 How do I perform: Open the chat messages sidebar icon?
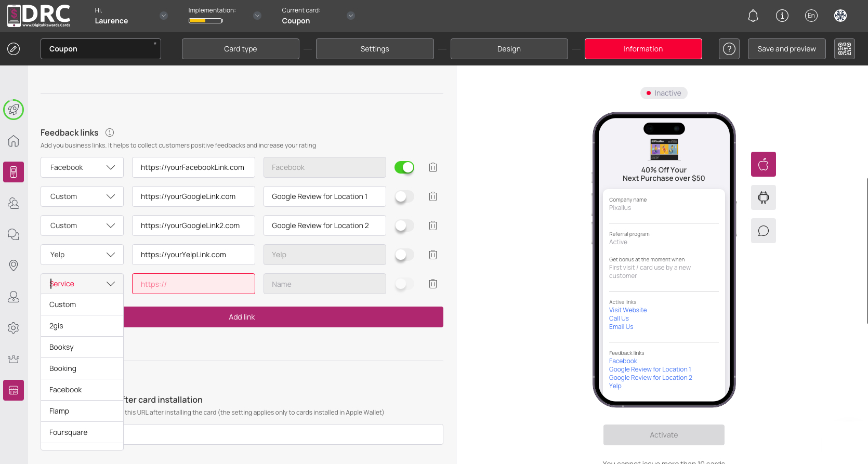click(14, 234)
